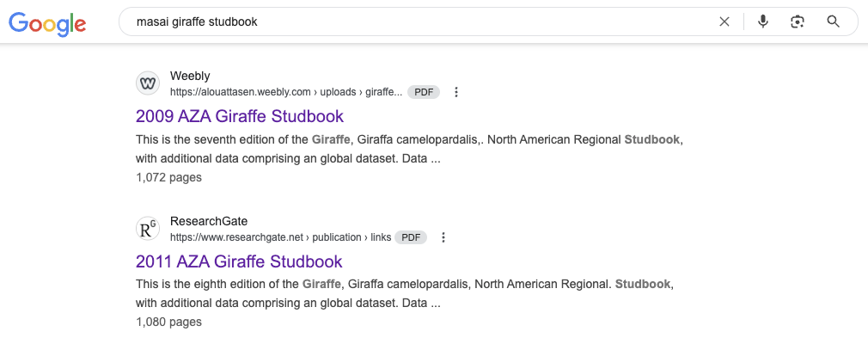Go to Google home via the logo

47,23
